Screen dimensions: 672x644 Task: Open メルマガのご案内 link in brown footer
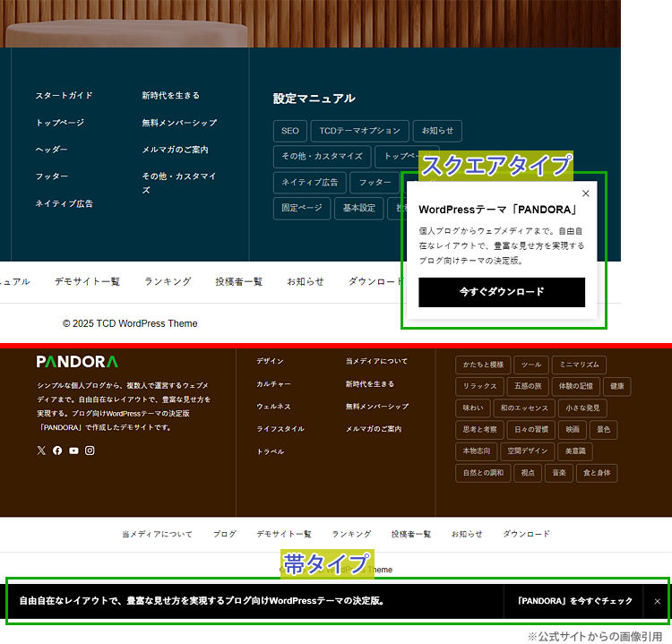374,429
